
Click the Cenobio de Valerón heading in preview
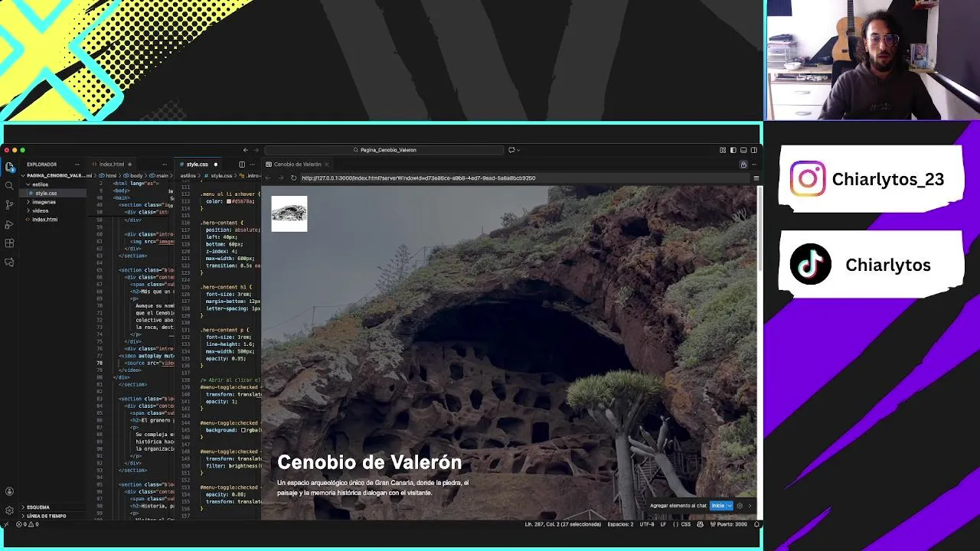point(369,462)
